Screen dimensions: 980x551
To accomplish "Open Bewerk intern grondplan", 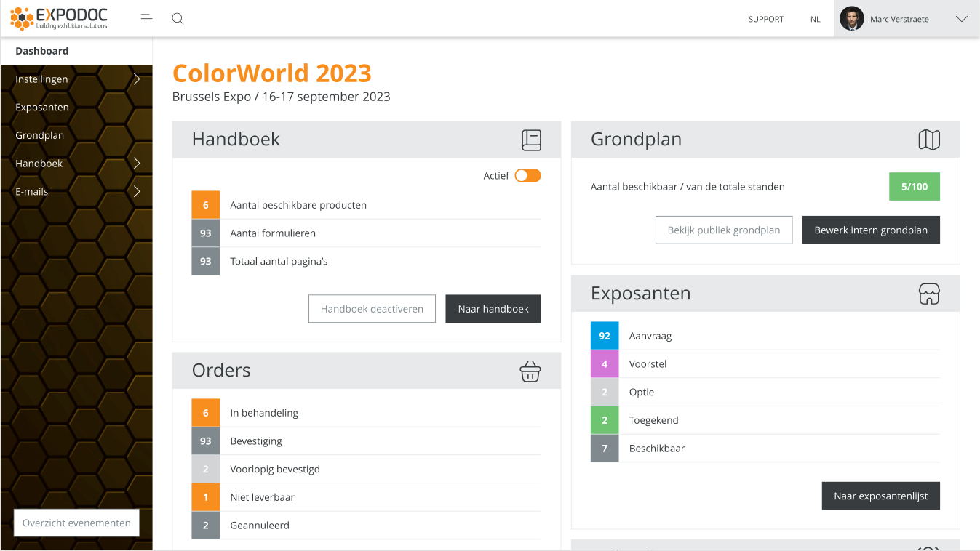I will point(870,230).
